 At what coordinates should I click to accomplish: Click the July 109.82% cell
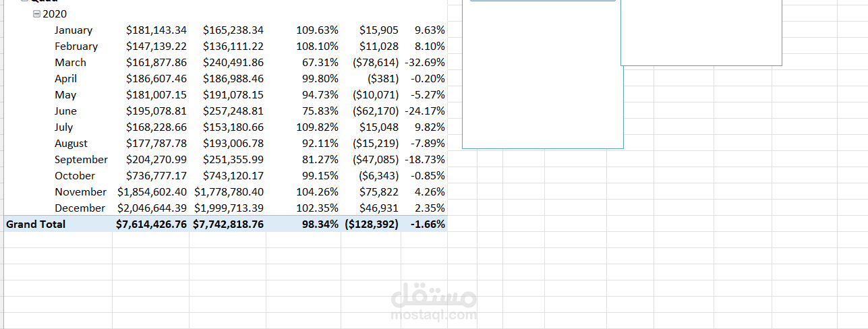coord(317,127)
